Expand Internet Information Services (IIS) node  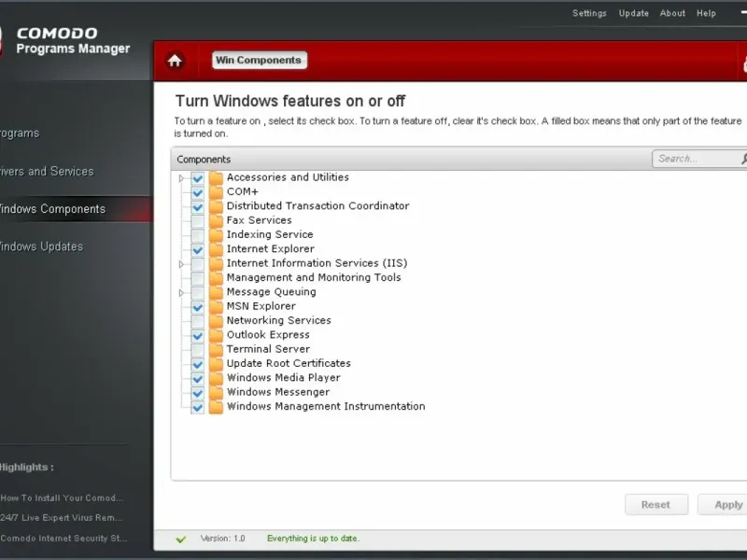pos(181,264)
